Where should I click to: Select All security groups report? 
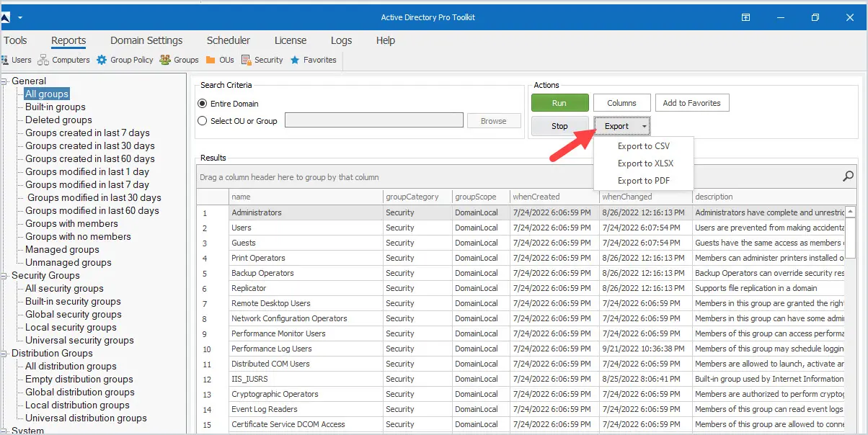point(64,288)
